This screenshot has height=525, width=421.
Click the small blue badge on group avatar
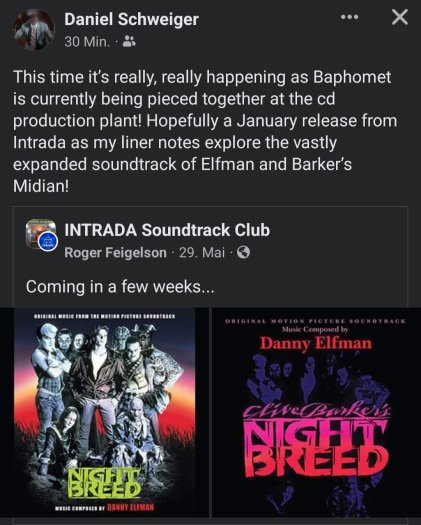49,242
